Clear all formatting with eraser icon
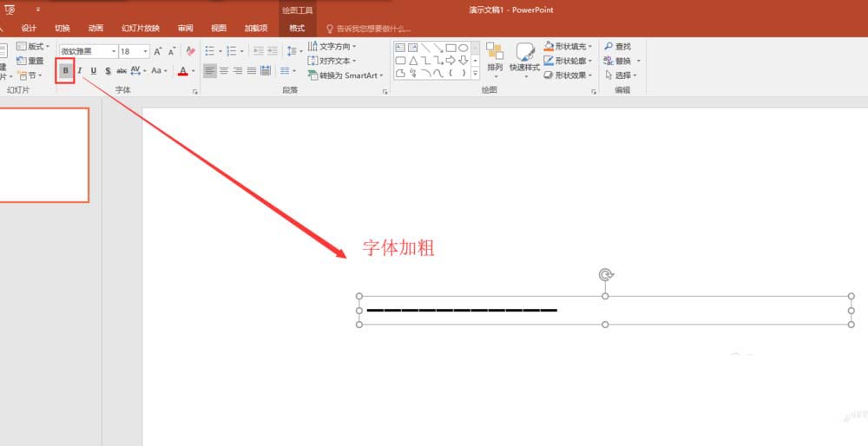868x446 pixels. point(190,51)
